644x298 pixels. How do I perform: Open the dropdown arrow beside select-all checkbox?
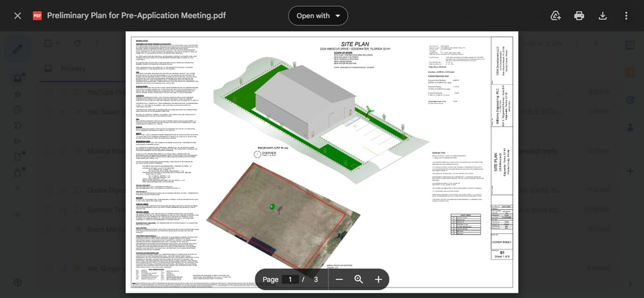pos(58,43)
